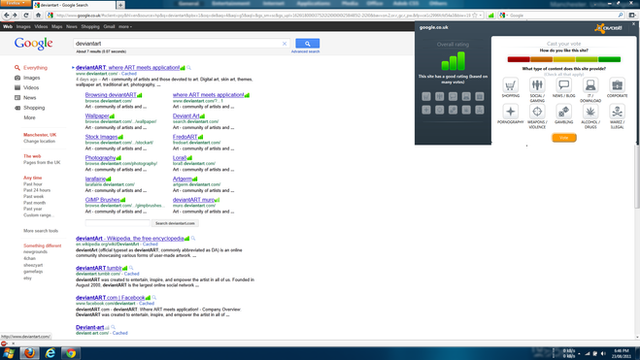Click the avast logo in the rating panel

[608, 28]
